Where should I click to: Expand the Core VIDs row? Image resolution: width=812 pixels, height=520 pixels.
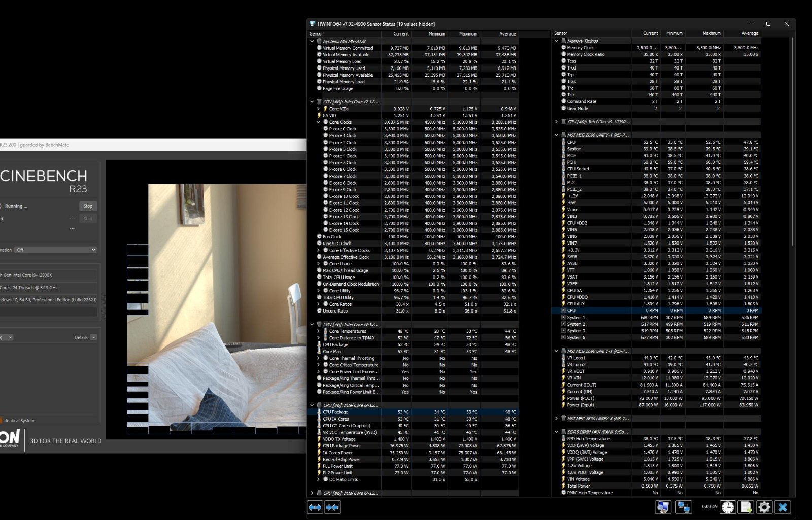tap(318, 109)
